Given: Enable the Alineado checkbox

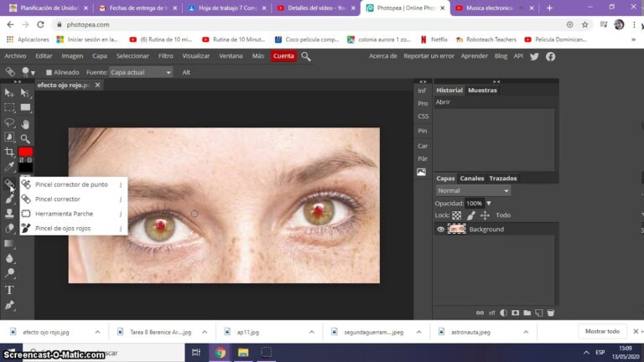Looking at the screenshot, I should [49, 72].
